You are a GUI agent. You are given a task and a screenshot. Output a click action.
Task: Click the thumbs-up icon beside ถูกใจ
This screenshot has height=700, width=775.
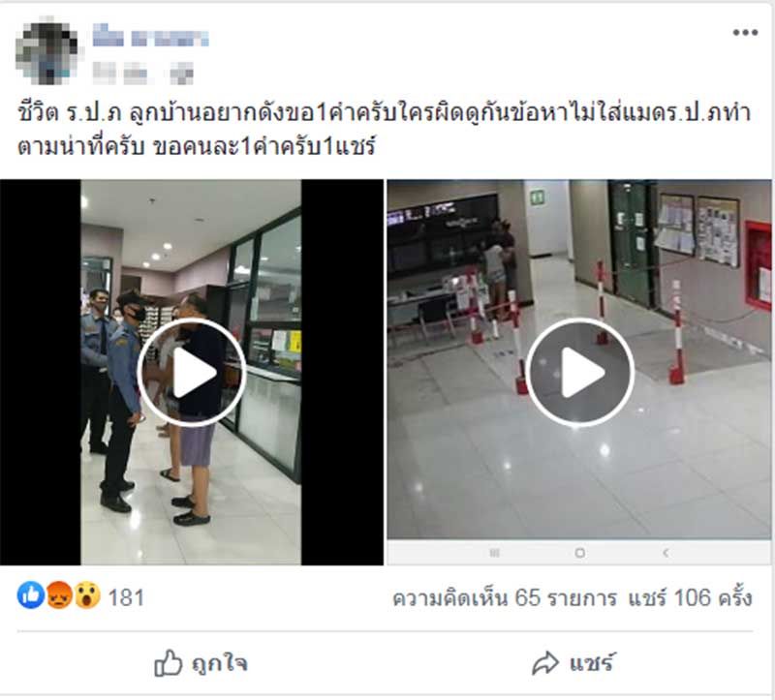[x=168, y=663]
